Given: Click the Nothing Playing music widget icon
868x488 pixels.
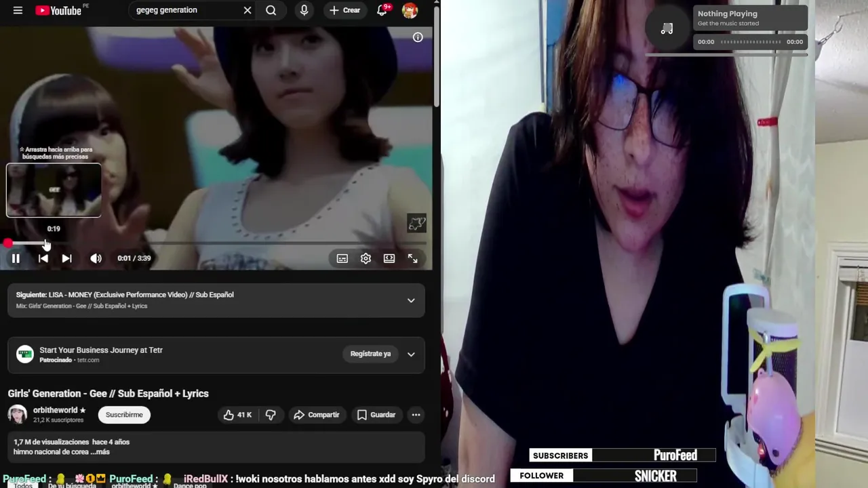Looking at the screenshot, I should [x=667, y=28].
